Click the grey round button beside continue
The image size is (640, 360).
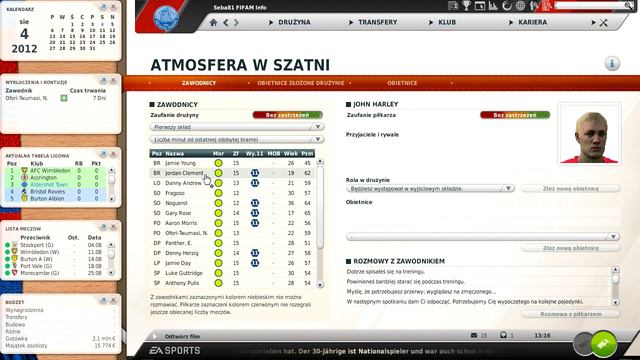tap(583, 344)
